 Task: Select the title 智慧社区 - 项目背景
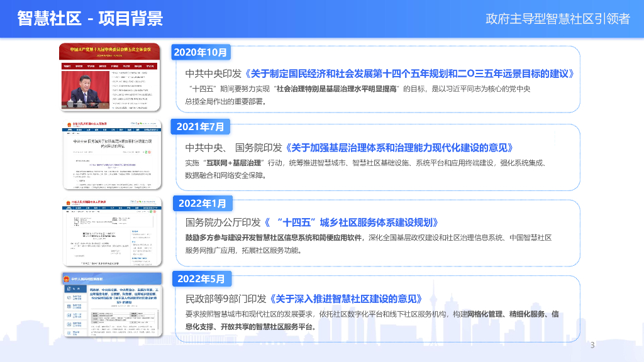(x=90, y=18)
